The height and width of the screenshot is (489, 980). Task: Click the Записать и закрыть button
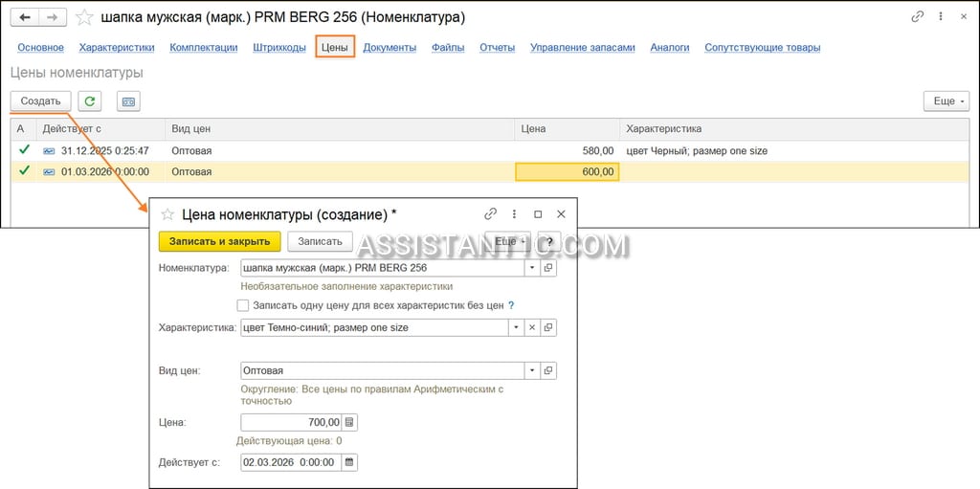[219, 241]
